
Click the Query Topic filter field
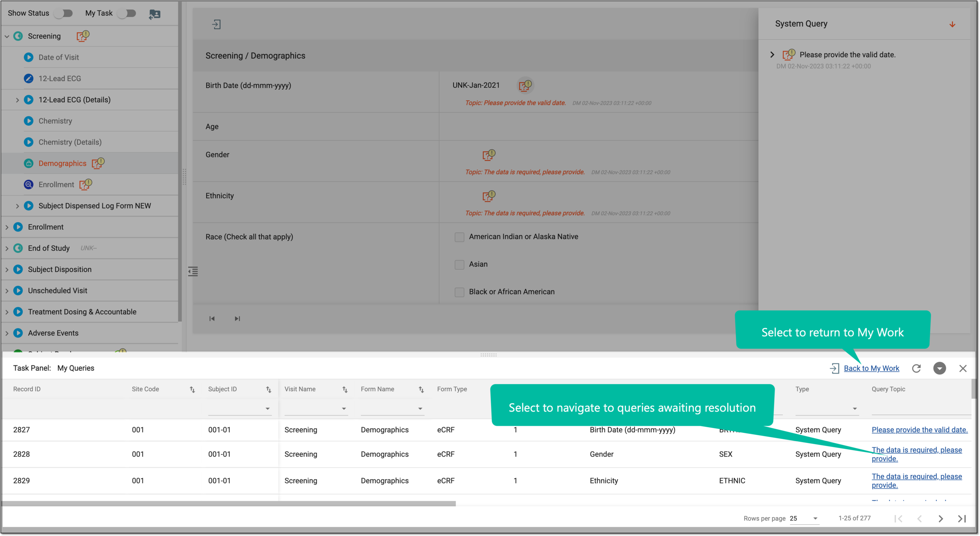pyautogui.click(x=921, y=409)
